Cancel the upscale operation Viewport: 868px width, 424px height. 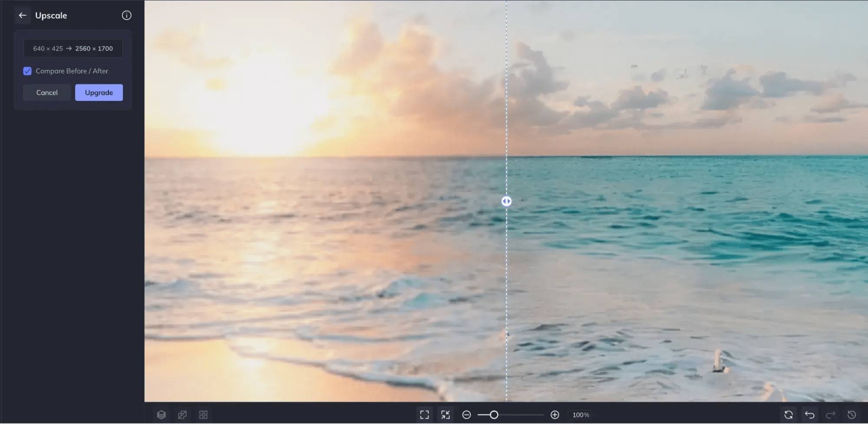[47, 93]
